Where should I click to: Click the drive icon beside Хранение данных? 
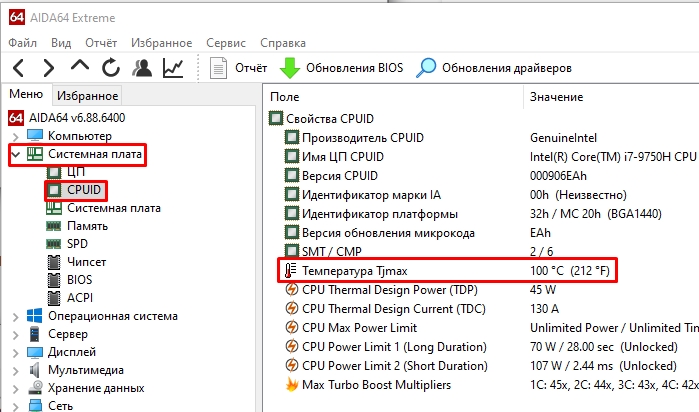(x=35, y=388)
